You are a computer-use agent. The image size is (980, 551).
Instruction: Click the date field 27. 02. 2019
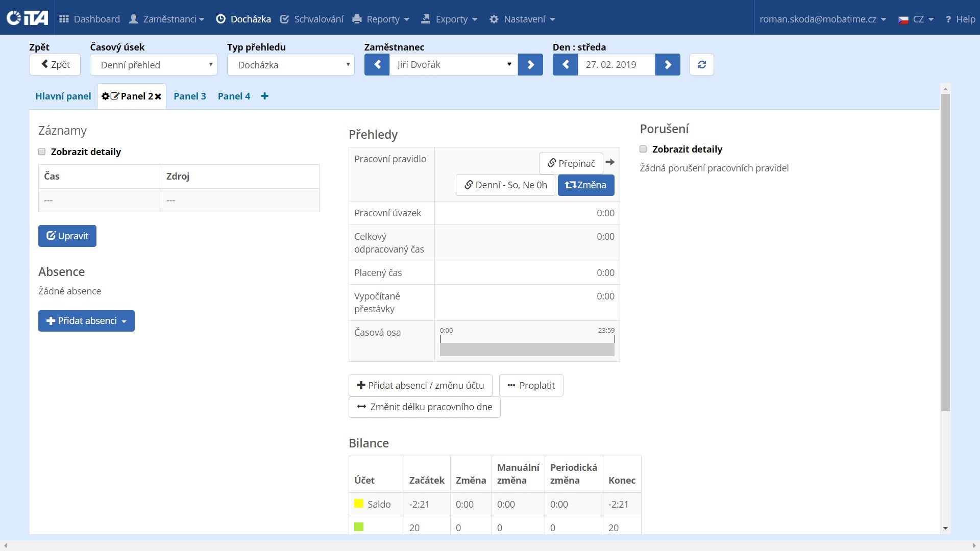tap(616, 65)
